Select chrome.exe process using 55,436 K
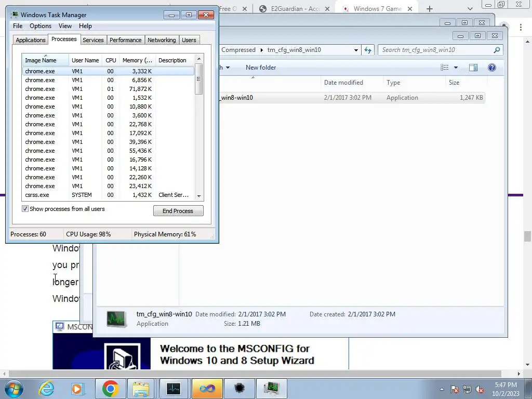 pyautogui.click(x=108, y=151)
